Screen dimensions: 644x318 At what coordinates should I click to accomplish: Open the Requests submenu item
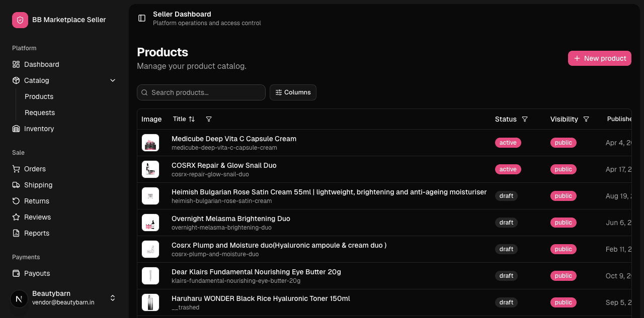click(40, 113)
